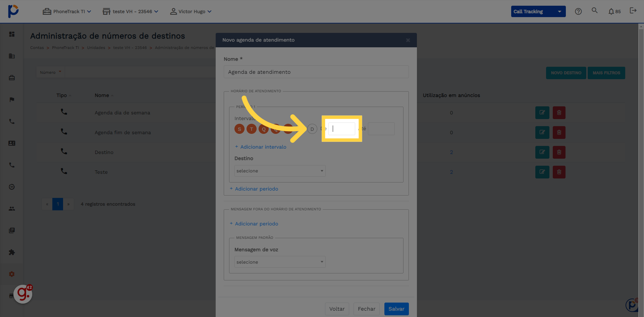Screen dimensions: 644x317
Task: Go to the teste VH - 23546 breadcrumb
Action: click(130, 48)
